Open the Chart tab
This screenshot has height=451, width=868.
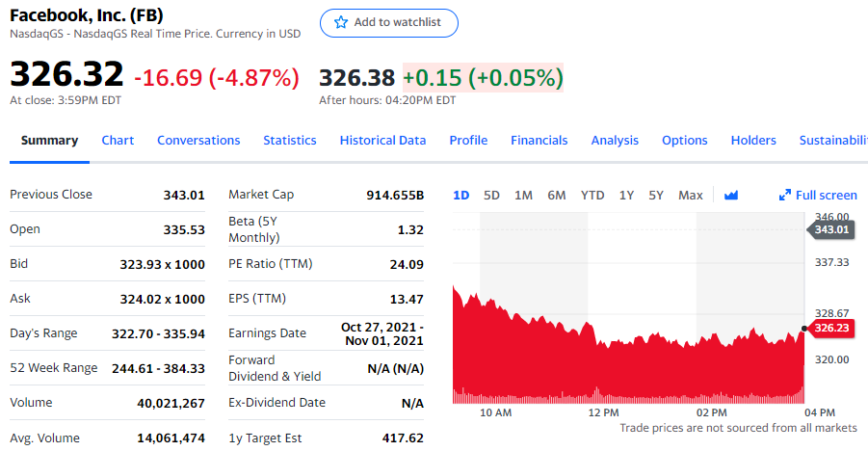[118, 140]
